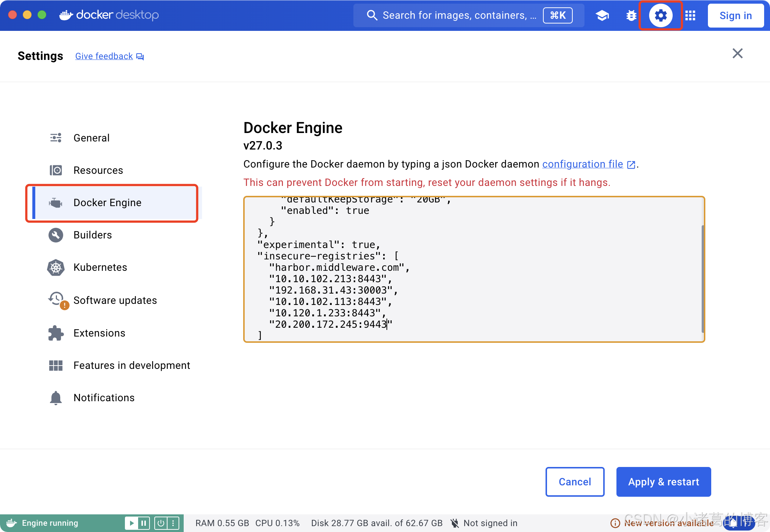Image resolution: width=770 pixels, height=532 pixels.
Task: Click the engine power quit icon
Action: (161, 523)
